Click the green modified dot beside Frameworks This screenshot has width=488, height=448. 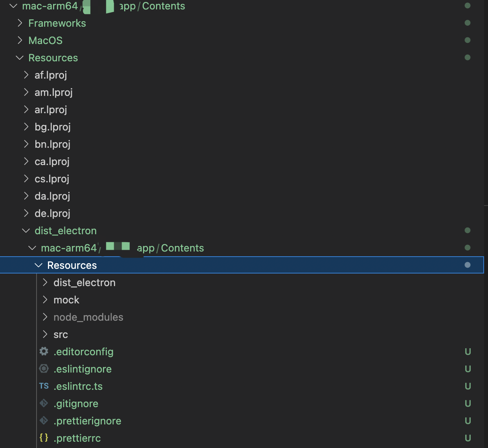pos(468,23)
